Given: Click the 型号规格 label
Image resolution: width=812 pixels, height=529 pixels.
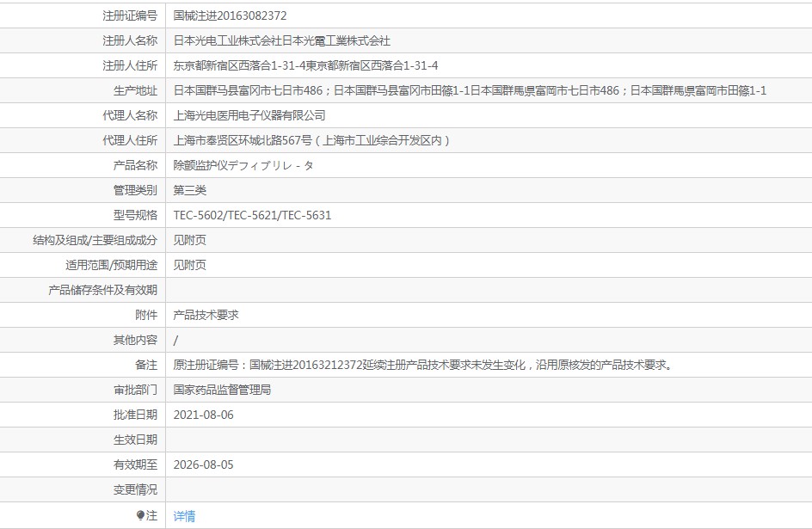Looking at the screenshot, I should (135, 215).
